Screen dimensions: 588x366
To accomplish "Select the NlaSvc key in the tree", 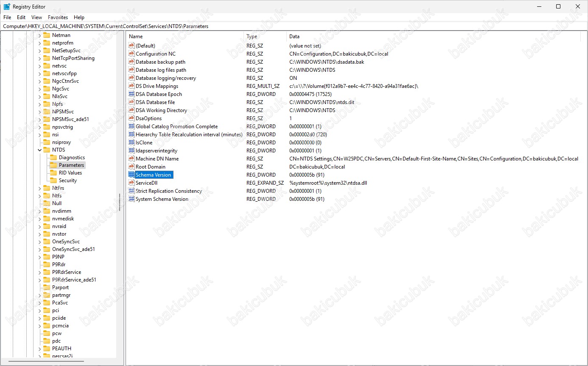I will click(x=60, y=96).
